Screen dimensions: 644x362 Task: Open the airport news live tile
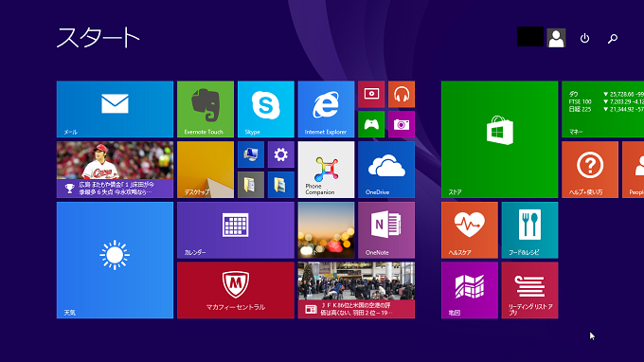coord(356,291)
